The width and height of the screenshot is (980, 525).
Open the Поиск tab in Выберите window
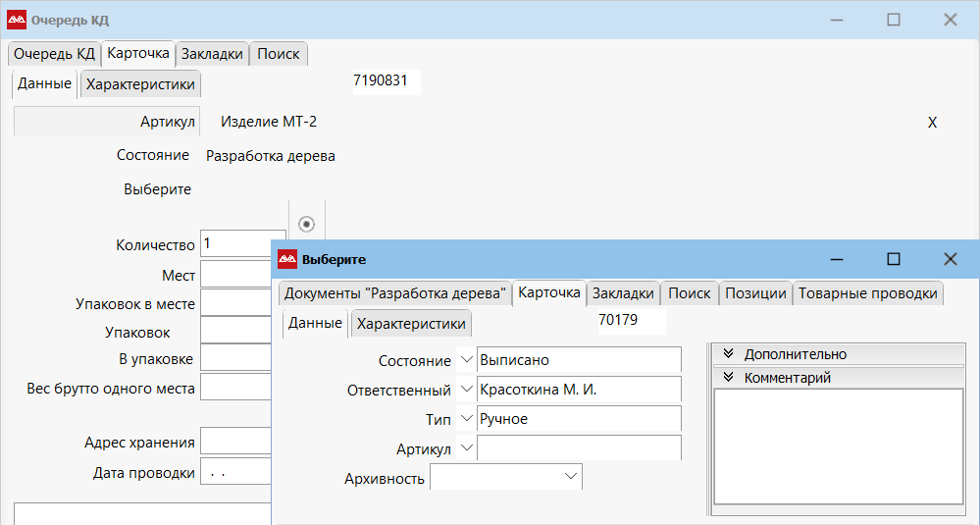(689, 292)
